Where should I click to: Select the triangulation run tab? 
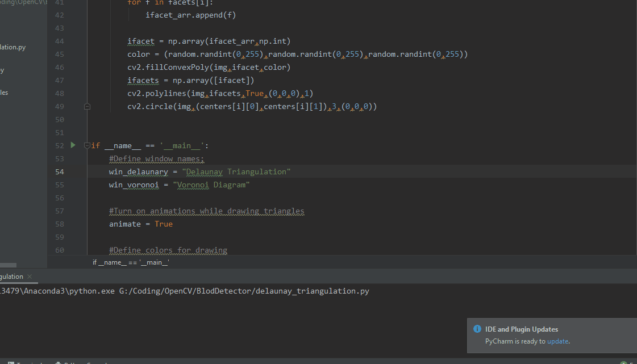click(11, 277)
